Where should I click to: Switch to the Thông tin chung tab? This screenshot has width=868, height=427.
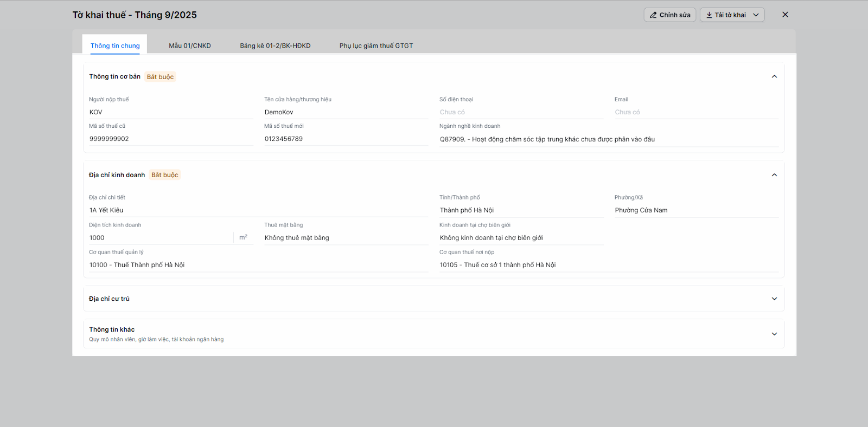pos(115,46)
